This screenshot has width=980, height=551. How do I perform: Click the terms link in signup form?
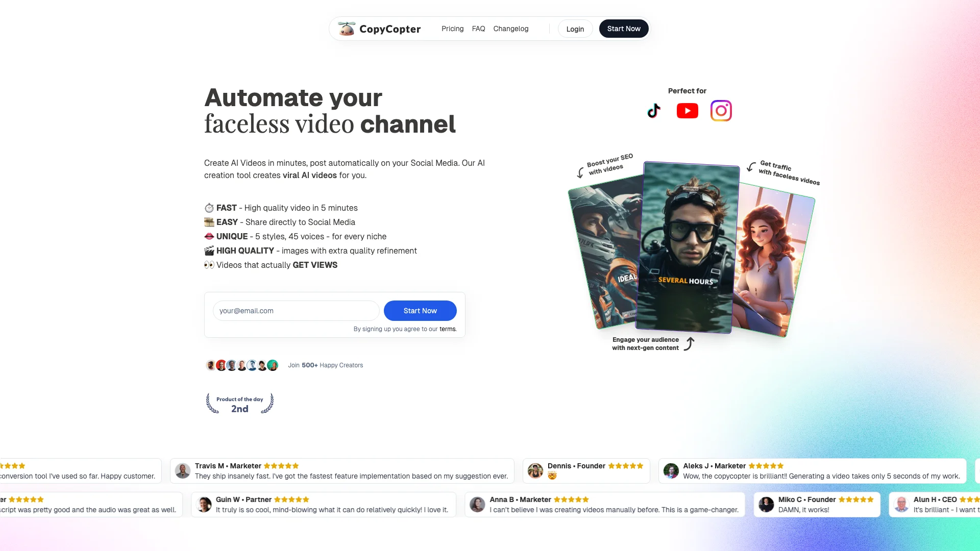(x=447, y=329)
